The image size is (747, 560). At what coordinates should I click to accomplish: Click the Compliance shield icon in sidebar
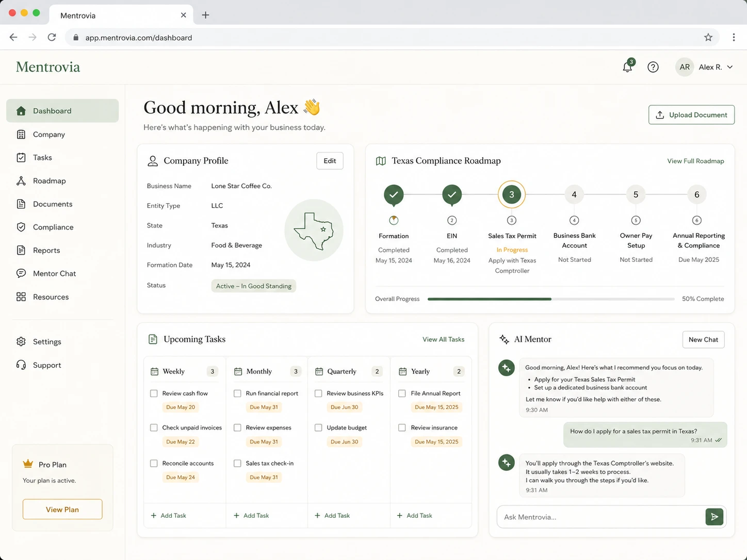[21, 227]
